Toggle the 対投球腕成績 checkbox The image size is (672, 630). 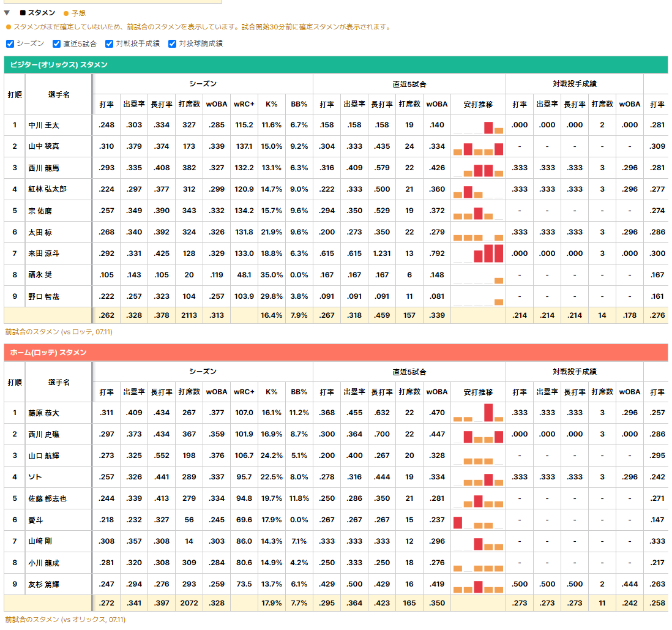(x=173, y=43)
